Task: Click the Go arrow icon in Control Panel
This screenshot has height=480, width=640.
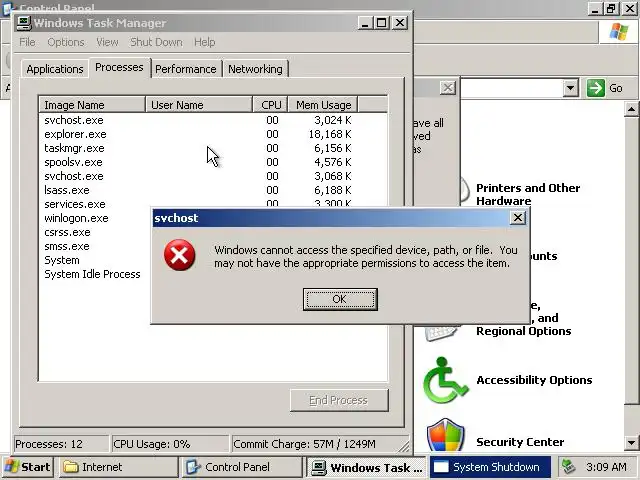Action: point(596,88)
